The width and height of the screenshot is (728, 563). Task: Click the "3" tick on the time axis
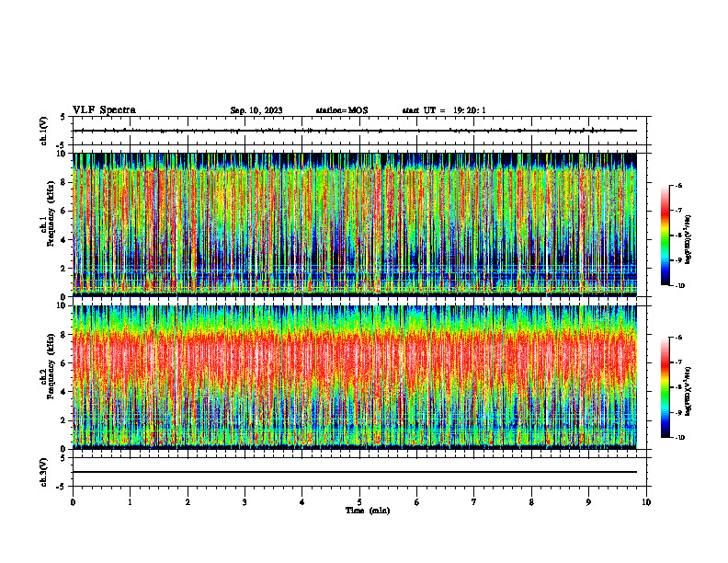click(245, 502)
